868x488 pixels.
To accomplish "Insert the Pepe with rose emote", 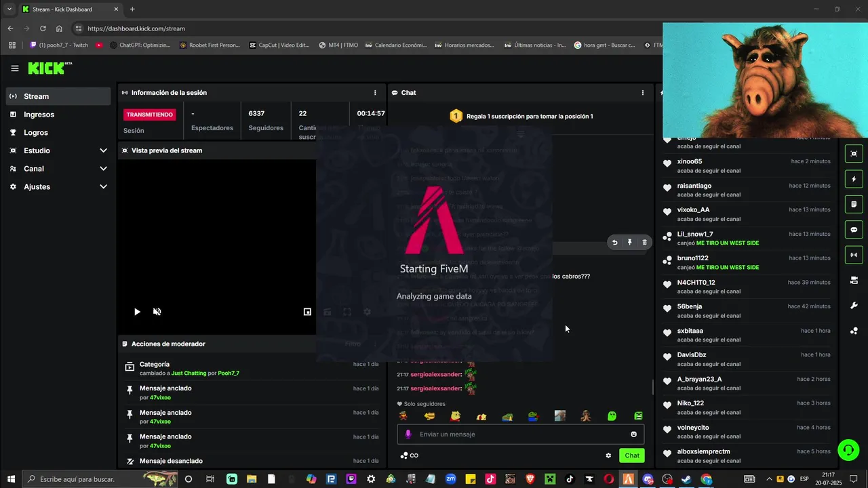I will click(534, 416).
